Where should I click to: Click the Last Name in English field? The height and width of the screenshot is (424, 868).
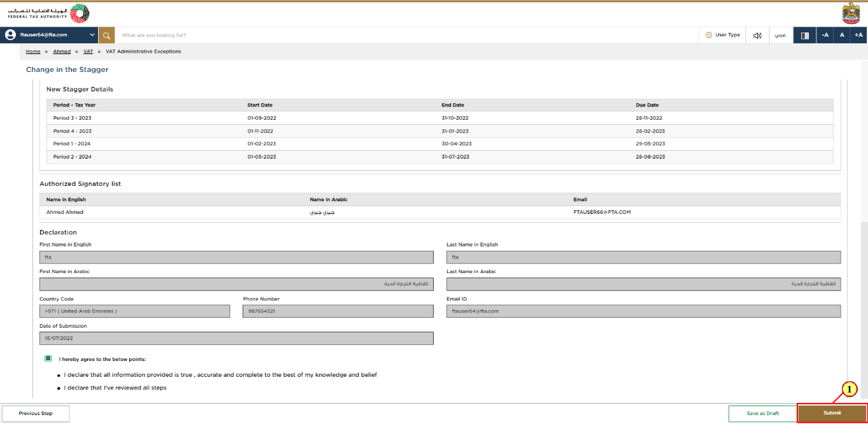(643, 257)
